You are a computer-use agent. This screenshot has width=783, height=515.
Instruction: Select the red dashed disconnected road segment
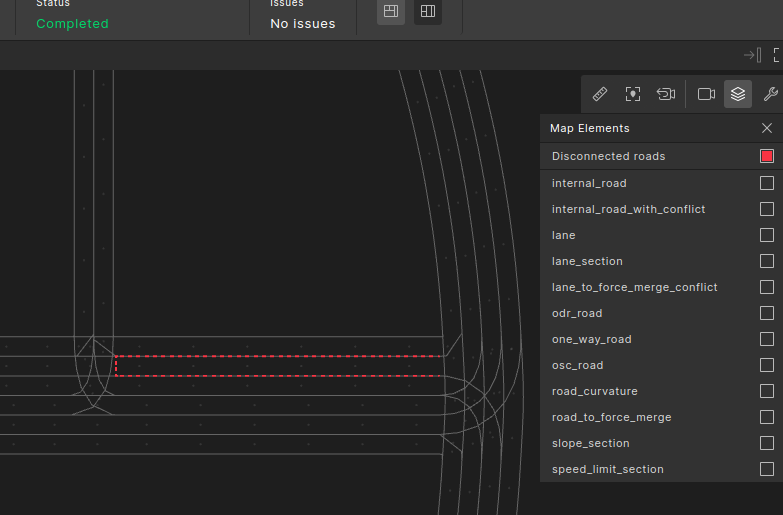[278, 366]
